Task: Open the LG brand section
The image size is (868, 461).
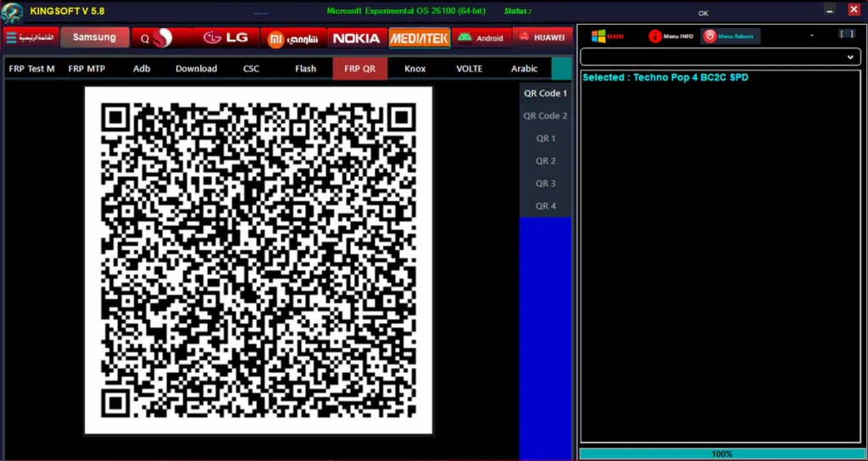Action: (x=225, y=38)
